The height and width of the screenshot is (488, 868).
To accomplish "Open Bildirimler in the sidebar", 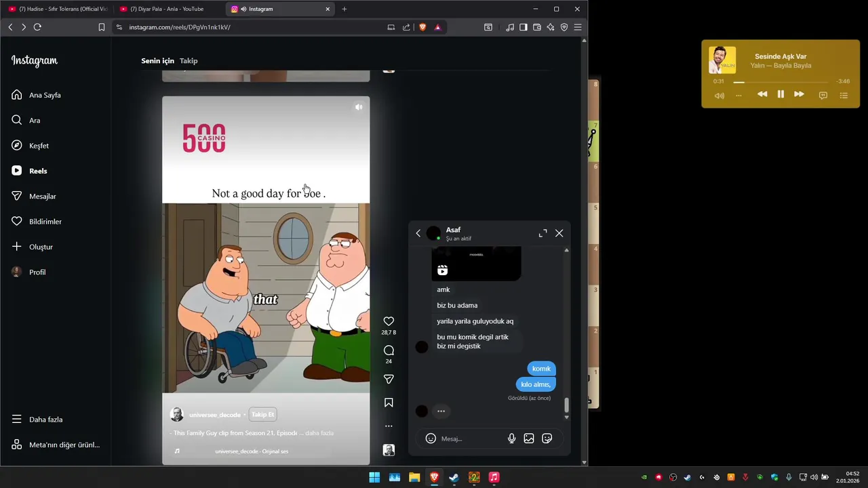I will (37, 222).
